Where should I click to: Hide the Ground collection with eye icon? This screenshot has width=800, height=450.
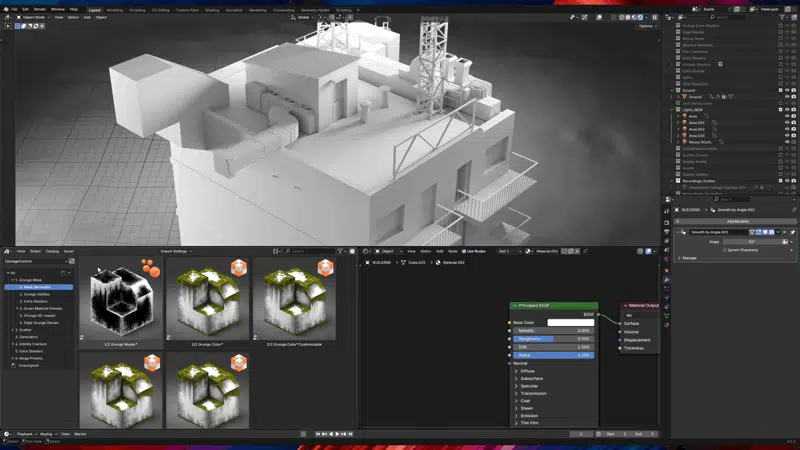tap(787, 90)
